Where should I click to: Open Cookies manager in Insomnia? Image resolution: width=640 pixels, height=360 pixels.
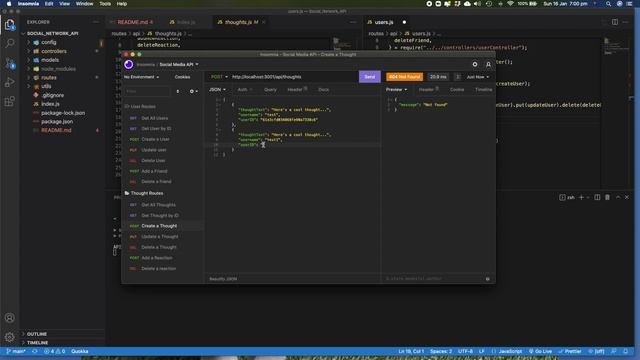coord(182,77)
